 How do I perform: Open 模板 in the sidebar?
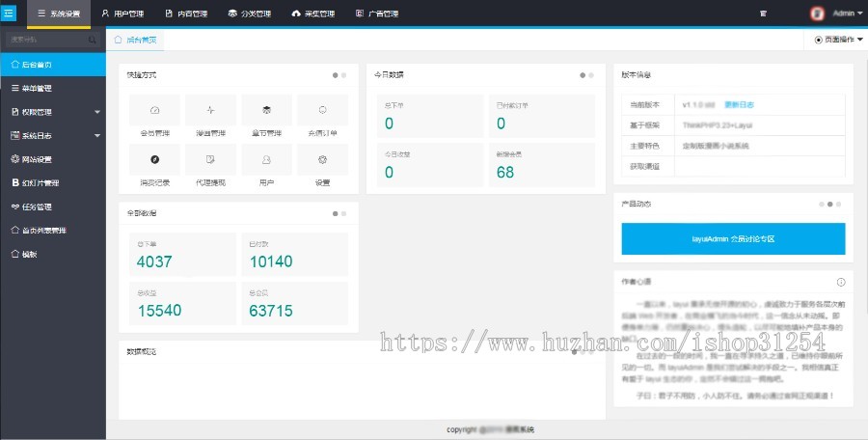click(x=53, y=254)
